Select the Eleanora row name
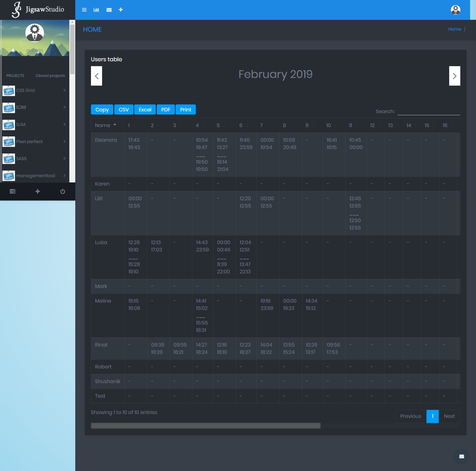The image size is (476, 471). [106, 140]
